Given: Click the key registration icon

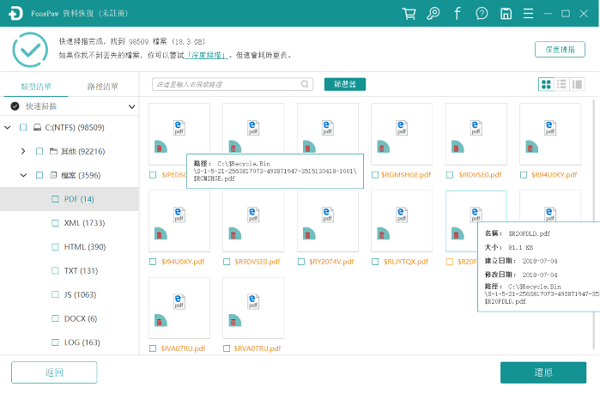Looking at the screenshot, I should click(434, 14).
